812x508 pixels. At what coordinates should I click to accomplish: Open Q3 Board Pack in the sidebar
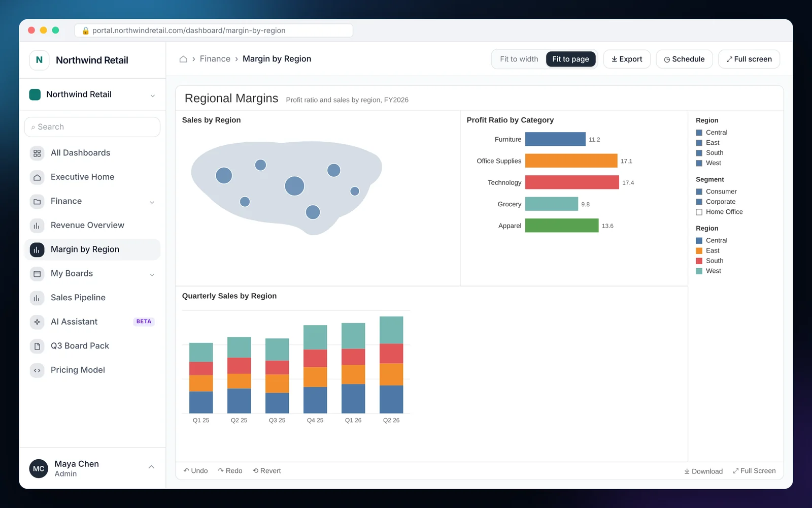pos(92,346)
